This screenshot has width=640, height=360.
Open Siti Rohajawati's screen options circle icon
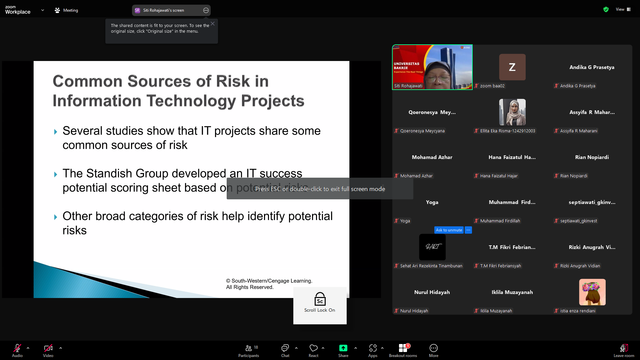pos(206,10)
